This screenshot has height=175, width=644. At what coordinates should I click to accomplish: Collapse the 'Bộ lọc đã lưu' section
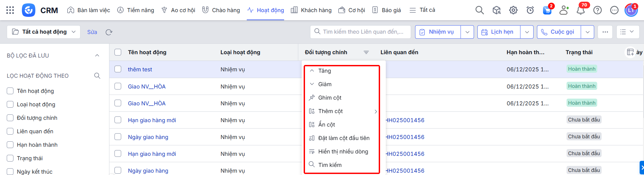(x=97, y=56)
